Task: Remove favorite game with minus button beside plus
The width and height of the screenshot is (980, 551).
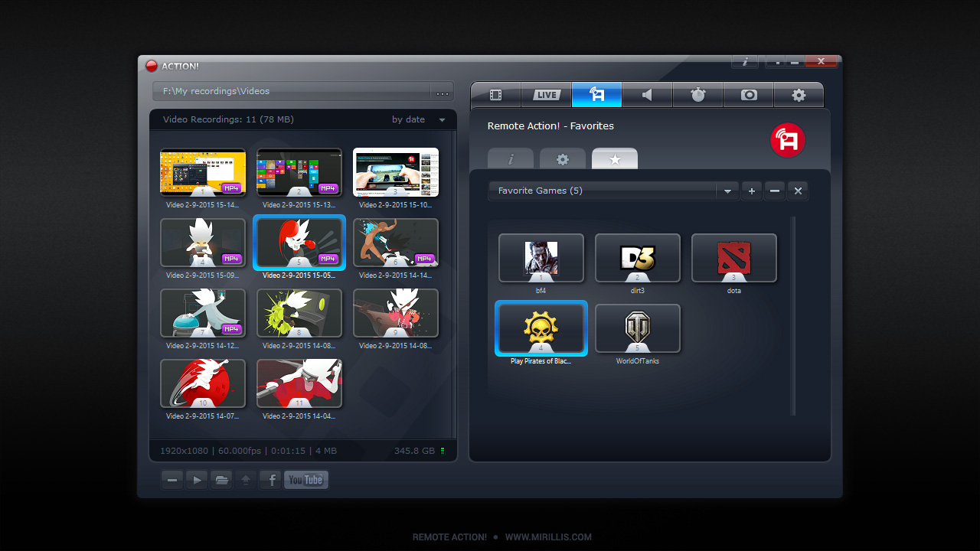Action: pos(775,191)
